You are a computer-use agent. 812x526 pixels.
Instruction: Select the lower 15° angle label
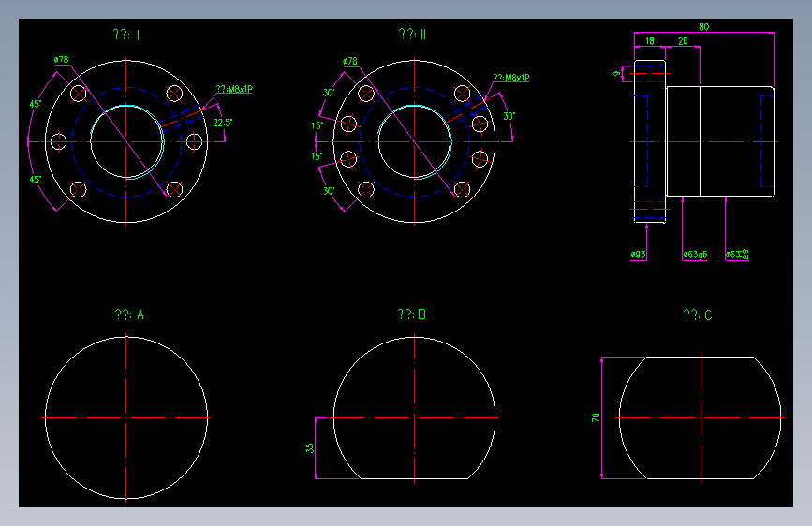pos(317,156)
